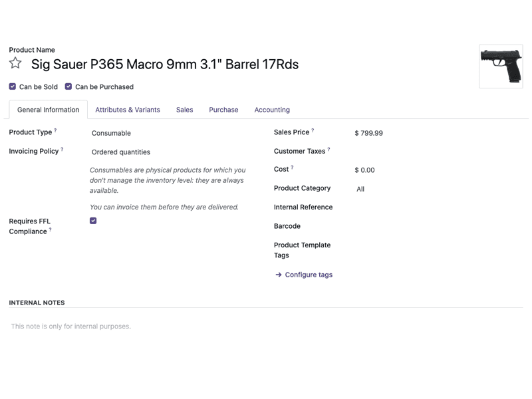Open the Product Type dropdown showing Consumable
The width and height of the screenshot is (532, 399).
click(x=166, y=133)
